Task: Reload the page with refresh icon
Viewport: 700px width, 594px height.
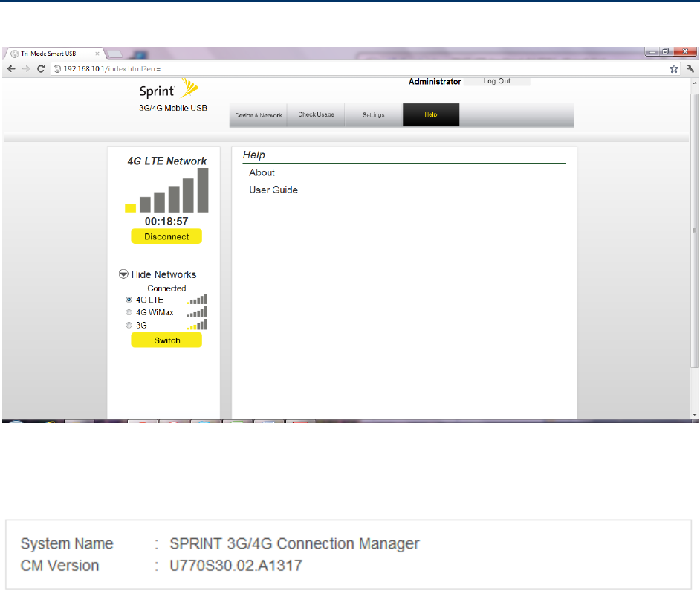Action: coord(41,69)
